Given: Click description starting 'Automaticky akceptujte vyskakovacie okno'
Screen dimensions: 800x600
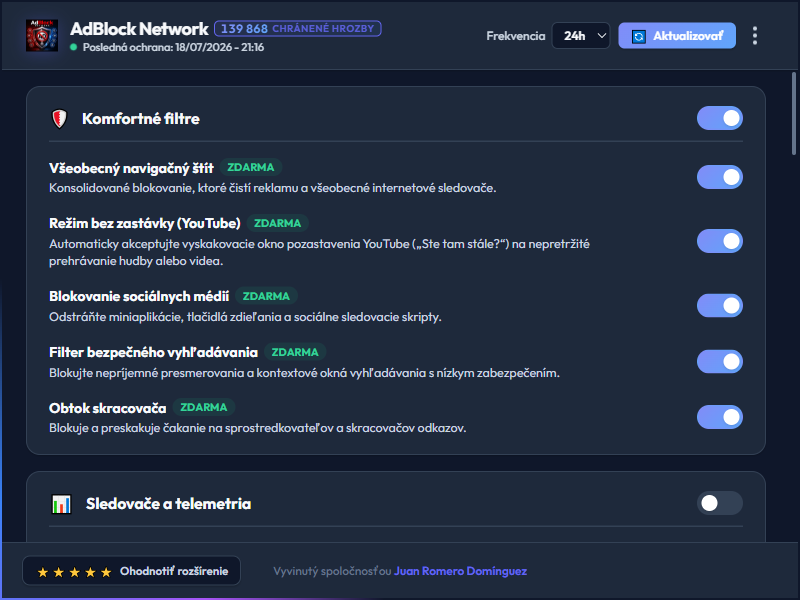Looking at the screenshot, I should click(319, 253).
